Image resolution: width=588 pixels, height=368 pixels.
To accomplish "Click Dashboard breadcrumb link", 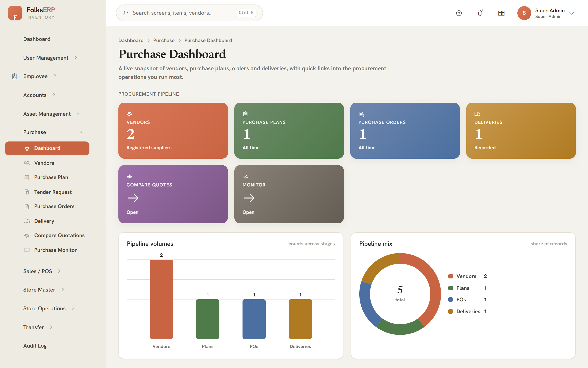I will [x=131, y=40].
